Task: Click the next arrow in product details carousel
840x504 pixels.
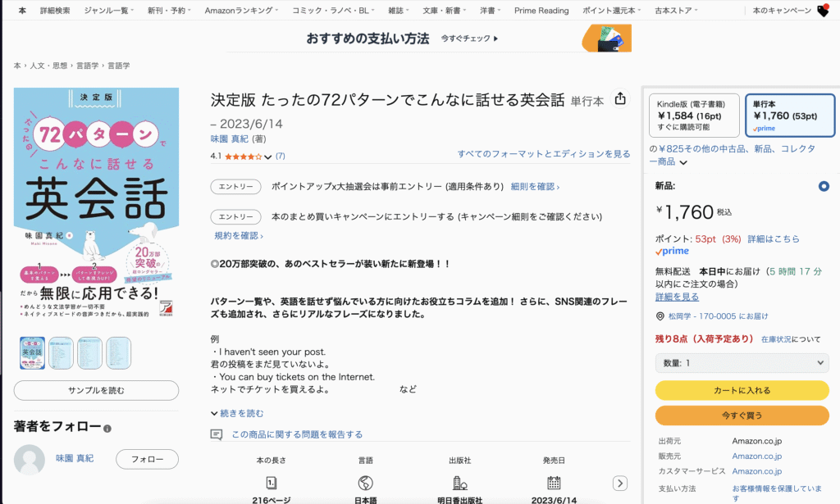Action: 620,484
